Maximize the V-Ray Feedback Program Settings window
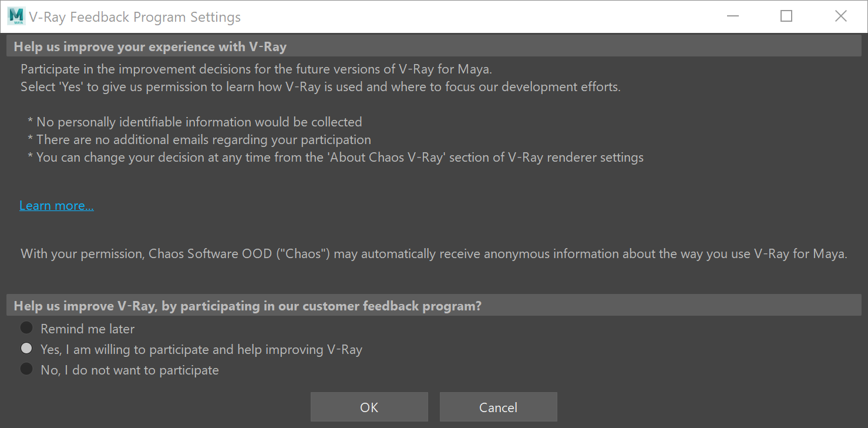868x428 pixels. (x=786, y=16)
